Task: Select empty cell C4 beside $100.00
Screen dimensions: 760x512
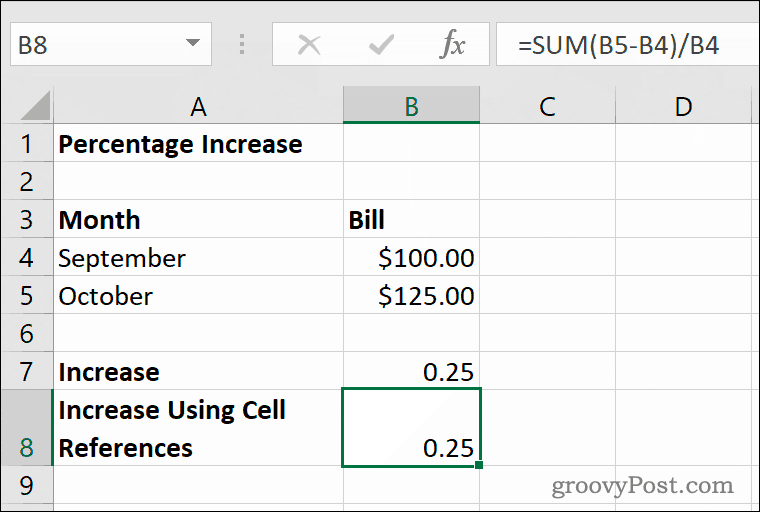Action: click(x=547, y=257)
